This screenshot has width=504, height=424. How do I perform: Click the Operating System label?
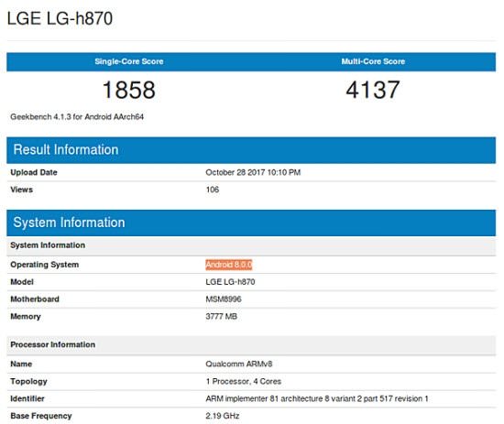click(x=44, y=265)
